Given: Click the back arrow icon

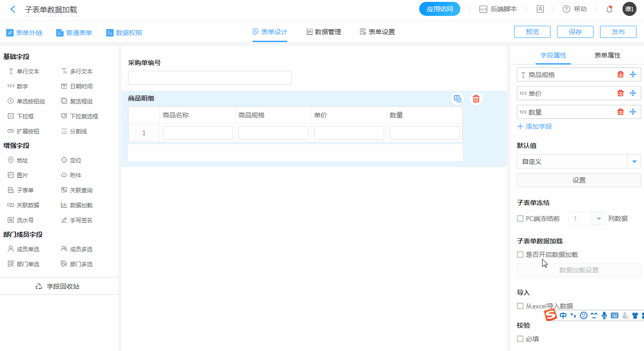Looking at the screenshot, I should [13, 9].
